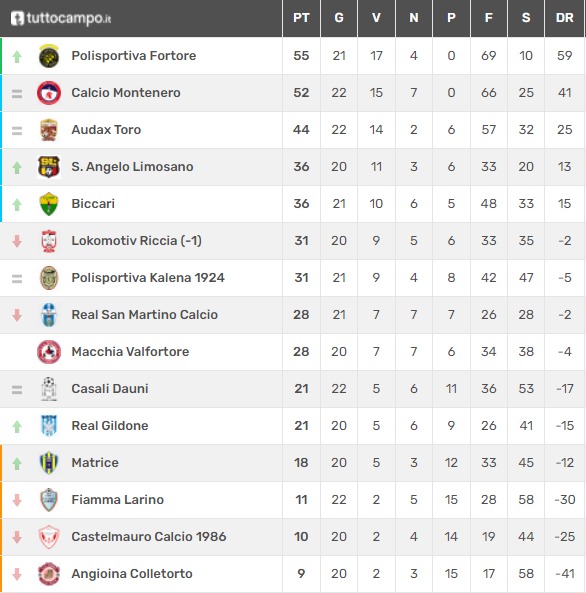
Task: Open the Polisportiva Fortore team crest
Action: click(49, 56)
